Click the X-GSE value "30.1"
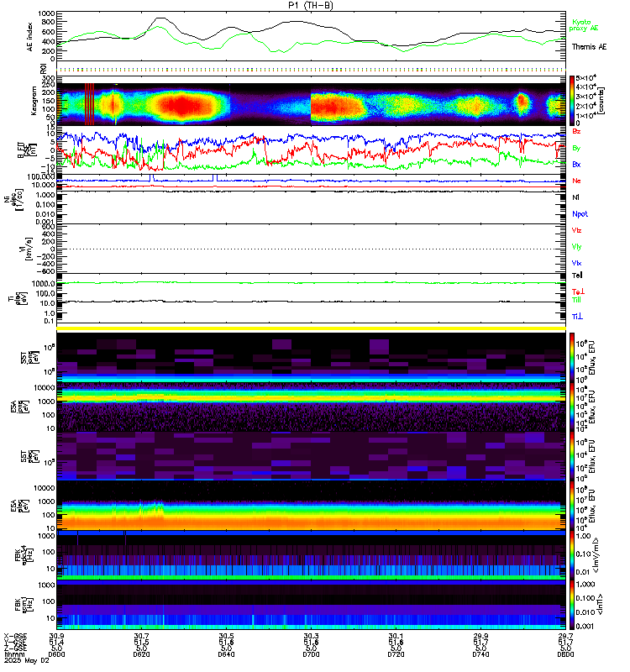This screenshot has width=630, height=672. pos(396,636)
